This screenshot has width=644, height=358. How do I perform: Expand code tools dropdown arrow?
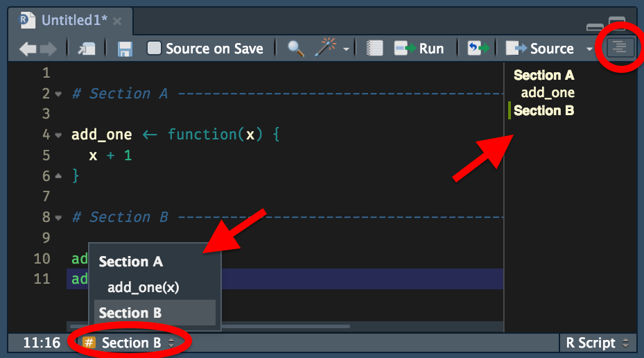coord(346,49)
